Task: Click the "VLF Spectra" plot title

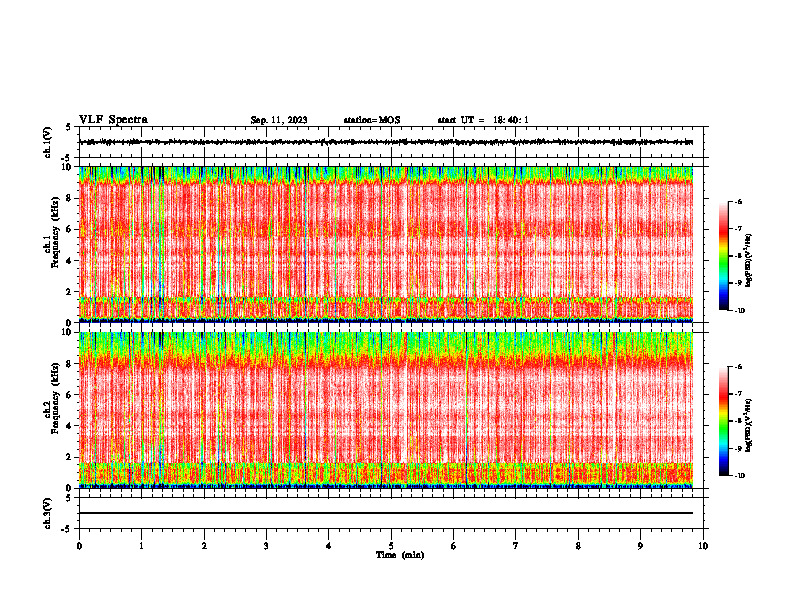Action: (x=113, y=120)
